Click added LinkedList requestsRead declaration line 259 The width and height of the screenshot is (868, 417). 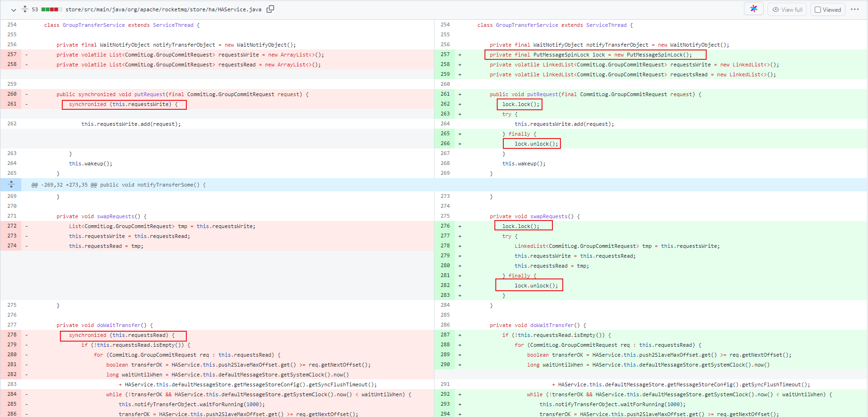coord(633,74)
